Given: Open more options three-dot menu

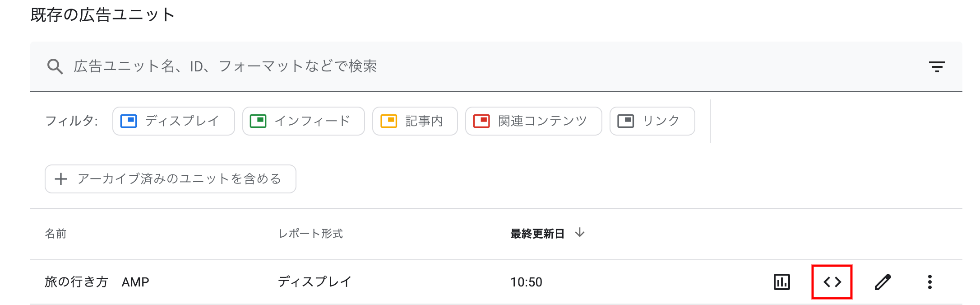Looking at the screenshot, I should coord(929,282).
